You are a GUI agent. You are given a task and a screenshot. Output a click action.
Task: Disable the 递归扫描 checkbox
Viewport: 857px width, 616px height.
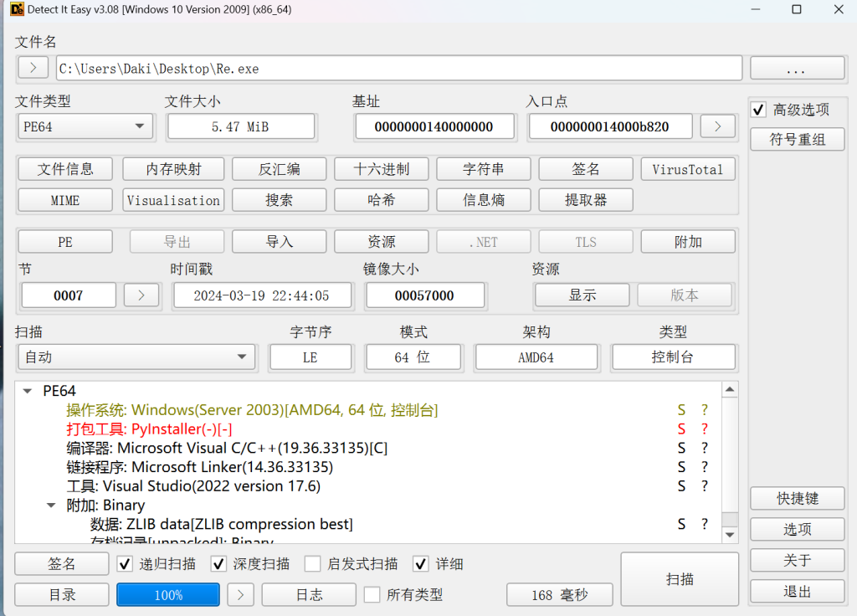(126, 564)
